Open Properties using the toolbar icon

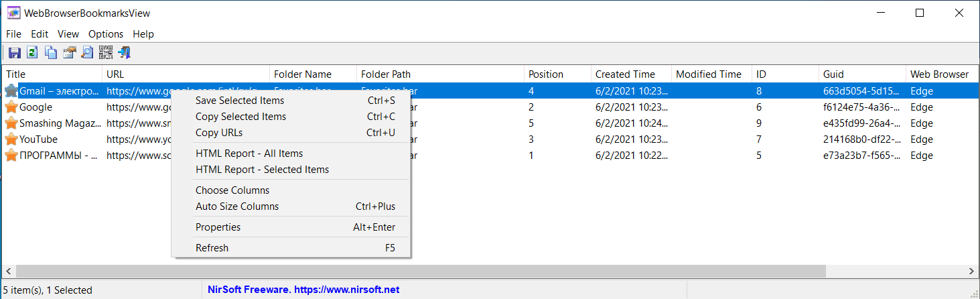point(69,52)
